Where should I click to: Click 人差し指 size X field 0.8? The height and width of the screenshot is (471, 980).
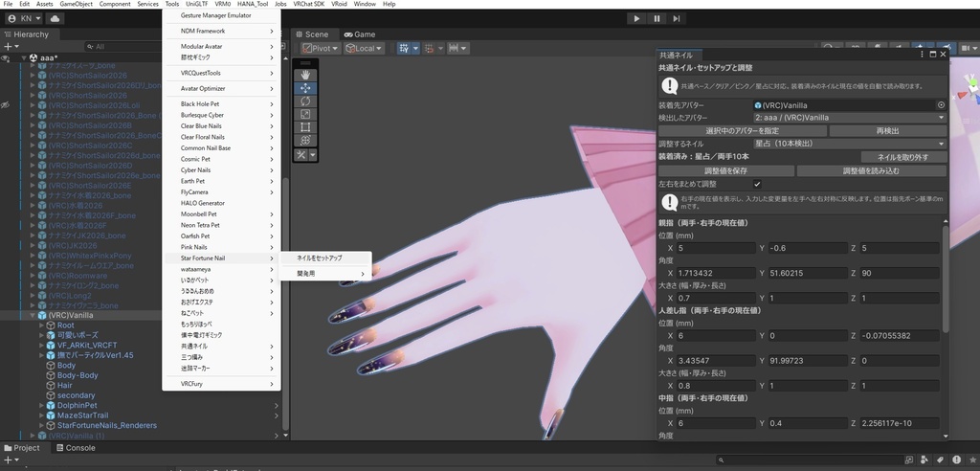(717, 386)
